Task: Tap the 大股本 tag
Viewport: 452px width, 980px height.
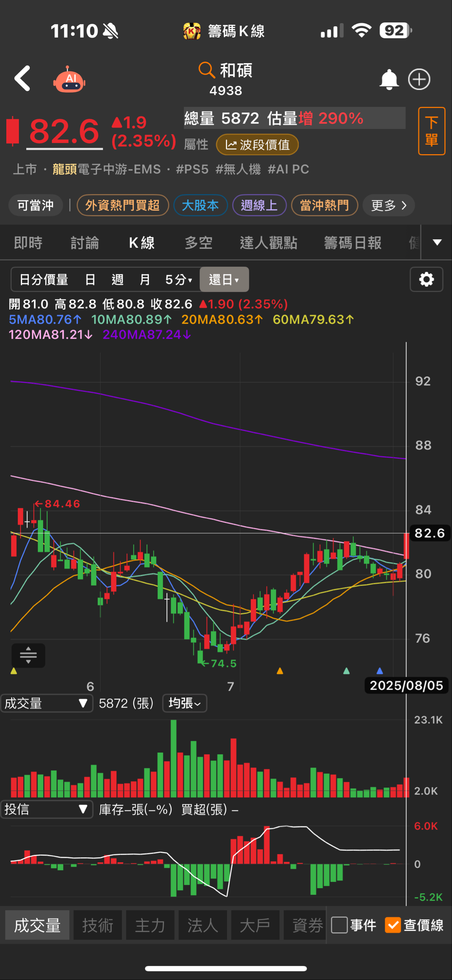Action: pos(200,205)
